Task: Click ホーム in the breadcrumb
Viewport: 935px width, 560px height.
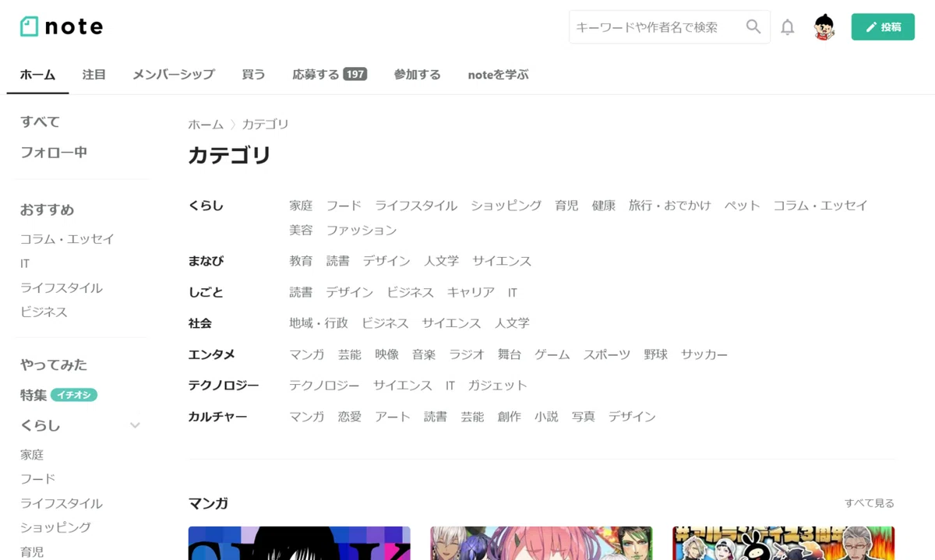Action: 206,125
